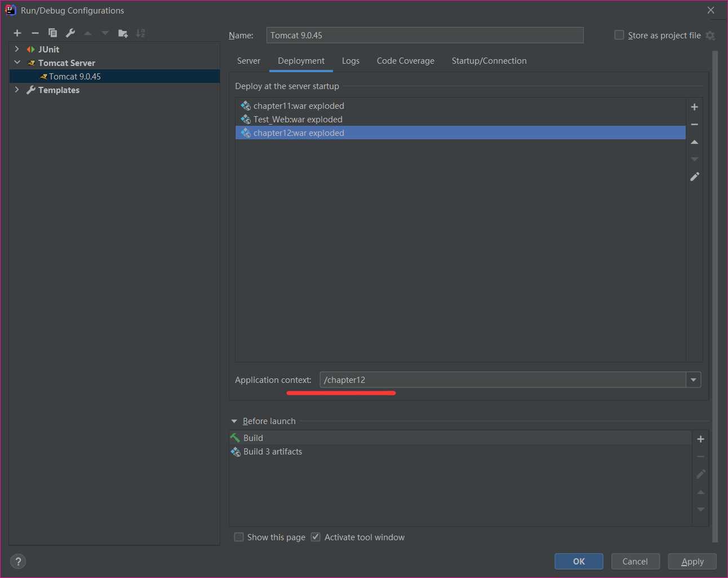
Task: Remove the selected run configuration
Action: [35, 33]
